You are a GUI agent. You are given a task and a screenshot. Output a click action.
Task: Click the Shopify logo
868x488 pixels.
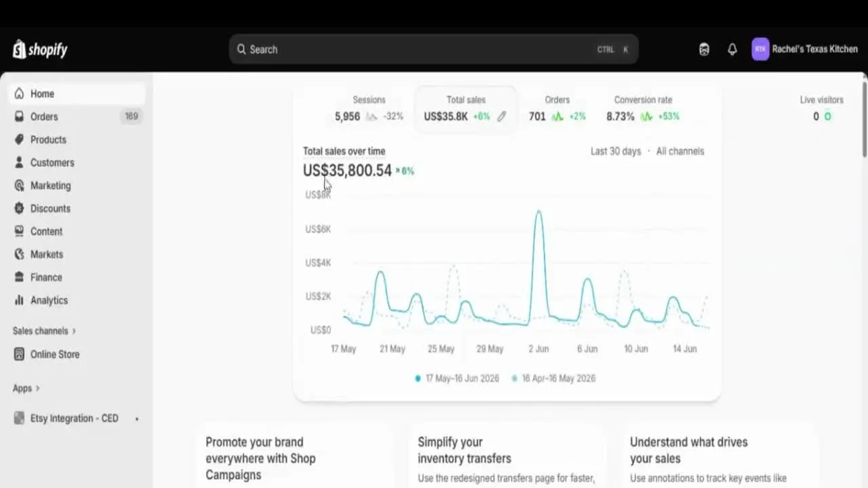[x=40, y=49]
